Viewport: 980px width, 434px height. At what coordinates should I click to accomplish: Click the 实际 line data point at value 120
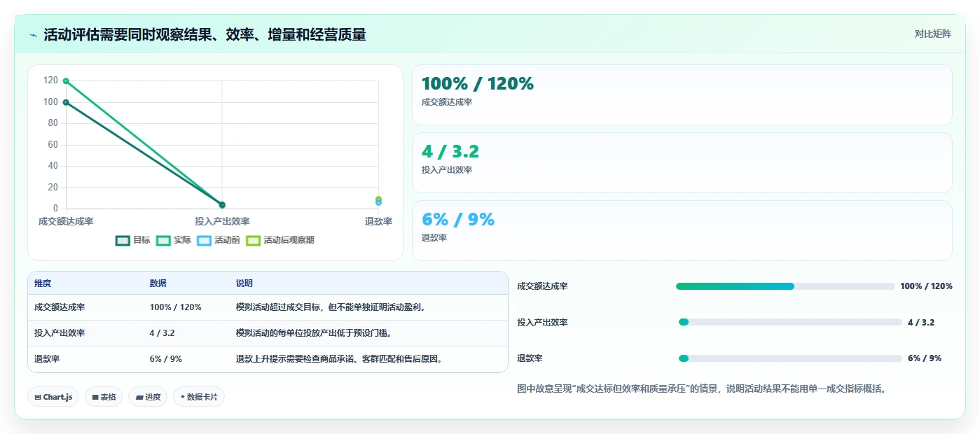click(x=66, y=81)
